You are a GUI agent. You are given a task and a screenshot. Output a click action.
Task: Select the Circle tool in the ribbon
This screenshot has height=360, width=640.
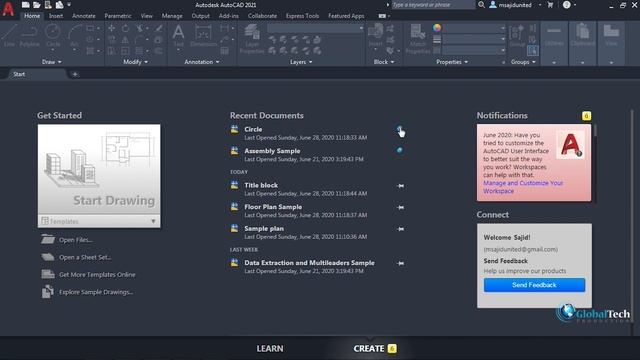click(x=53, y=36)
